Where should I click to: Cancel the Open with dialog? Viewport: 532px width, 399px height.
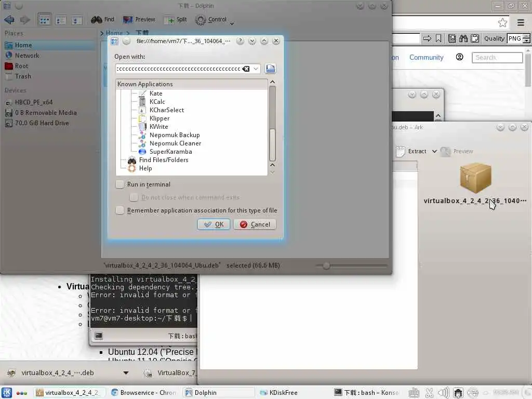[x=255, y=224]
